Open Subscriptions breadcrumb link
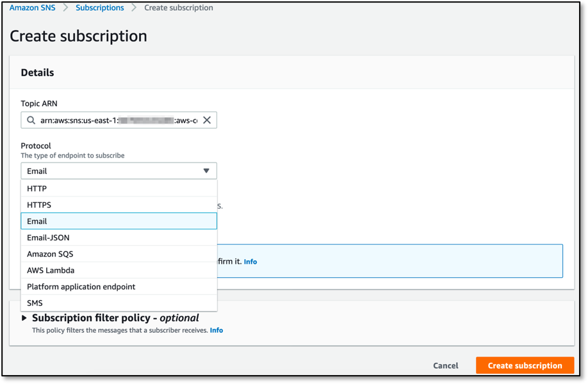 pos(100,8)
